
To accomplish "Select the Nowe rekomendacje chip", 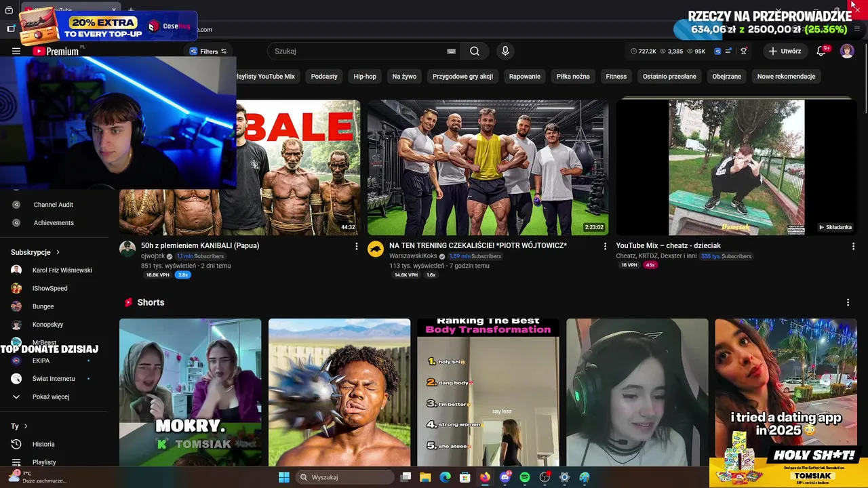I will point(786,77).
